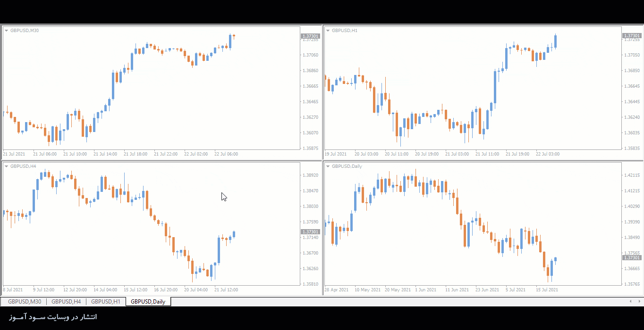Click the 1.37301 price label on H4 chart

point(310,232)
